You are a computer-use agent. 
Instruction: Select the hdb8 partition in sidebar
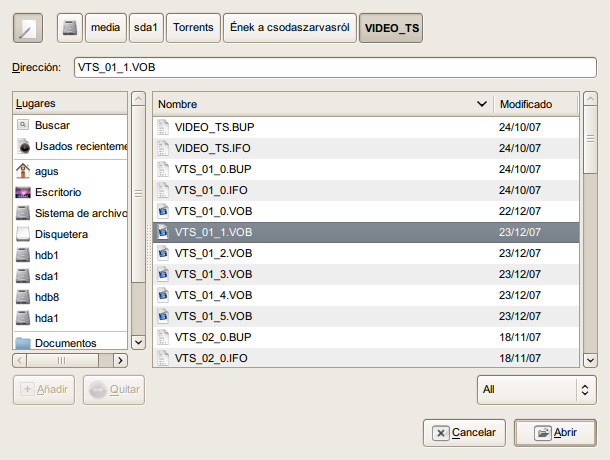[46, 297]
